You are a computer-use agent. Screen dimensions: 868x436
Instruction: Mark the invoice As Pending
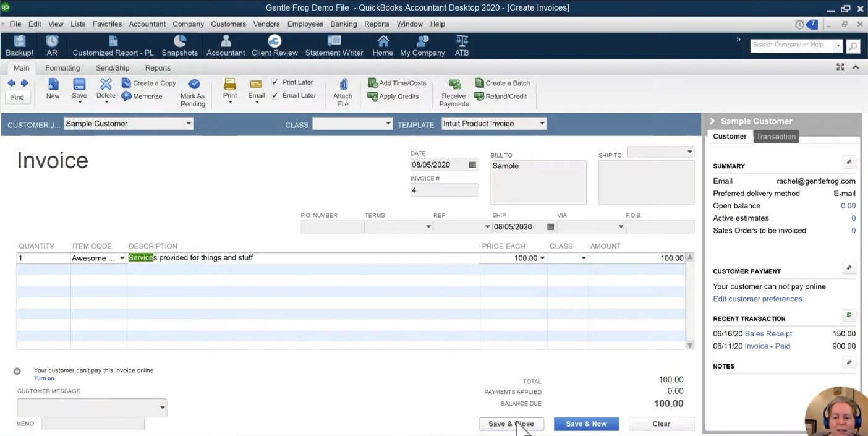pos(193,93)
